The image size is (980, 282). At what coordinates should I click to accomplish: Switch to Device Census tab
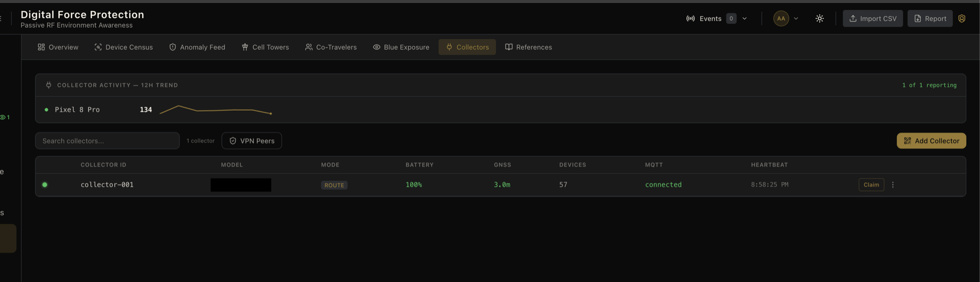point(123,47)
